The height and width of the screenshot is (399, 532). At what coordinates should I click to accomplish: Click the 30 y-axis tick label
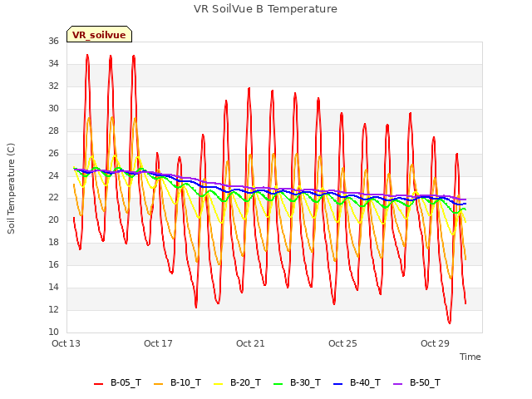pos(53,109)
